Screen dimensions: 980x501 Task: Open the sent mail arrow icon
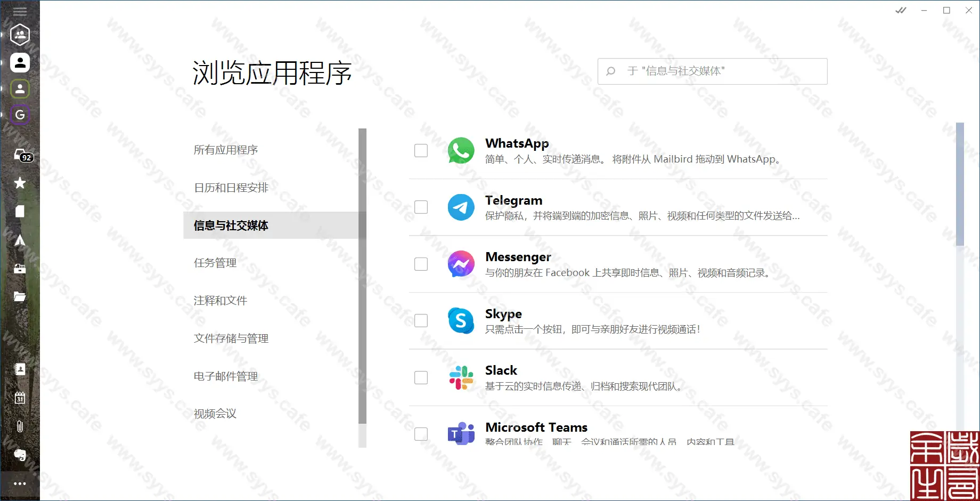coord(20,240)
